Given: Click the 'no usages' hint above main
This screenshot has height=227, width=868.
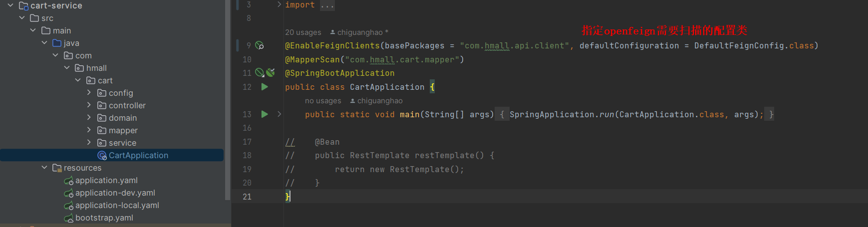Looking at the screenshot, I should (323, 101).
